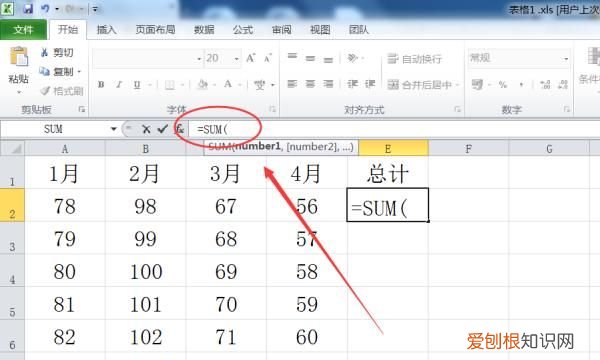Open the 数据 tab
Viewport: 600px width, 360px height.
pyautogui.click(x=204, y=29)
